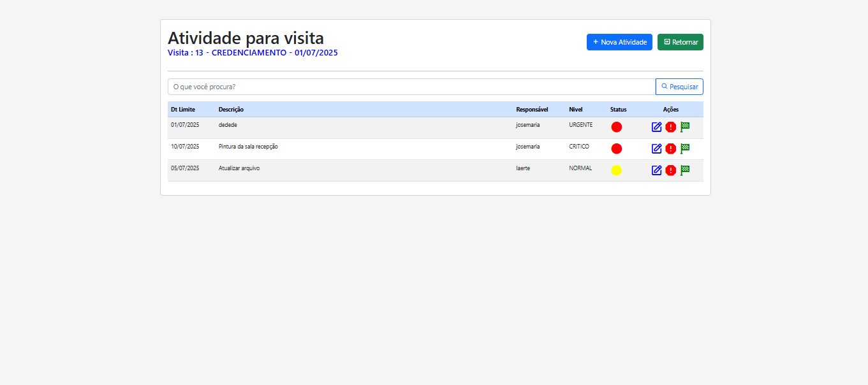Open the alert icon for "Atualizar arquivo"
This screenshot has height=385, width=868.
click(670, 170)
